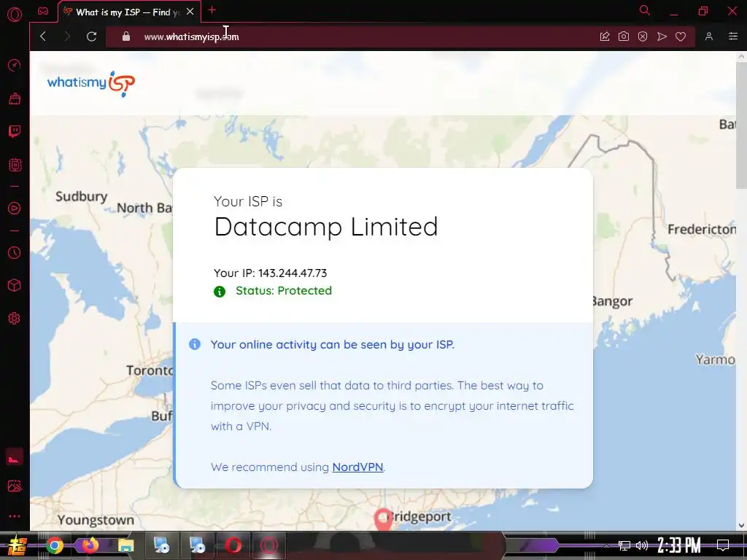Click the 'Your IP: 143.244.47.73' text
Screen dimensions: 747x560
(x=270, y=273)
